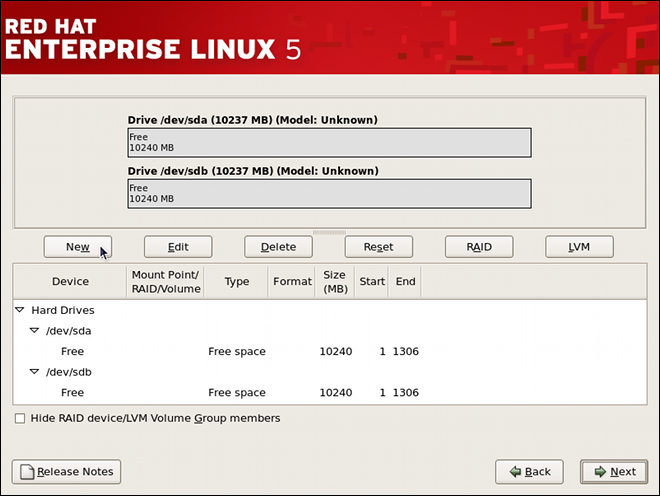Select the free space bar of /dev/sda
Screen dimensions: 660x496
329,142
